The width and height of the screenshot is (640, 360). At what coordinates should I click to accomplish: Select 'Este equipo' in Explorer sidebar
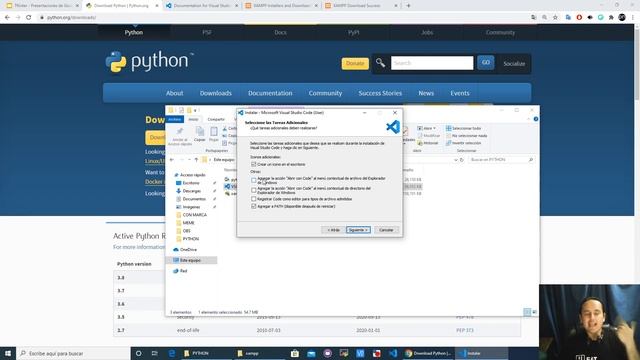[191, 260]
